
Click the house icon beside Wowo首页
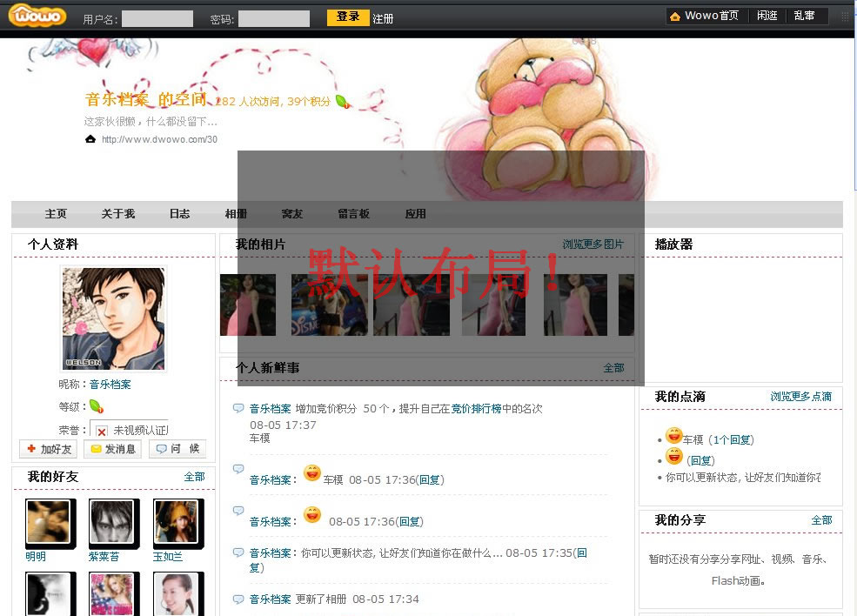coord(675,17)
